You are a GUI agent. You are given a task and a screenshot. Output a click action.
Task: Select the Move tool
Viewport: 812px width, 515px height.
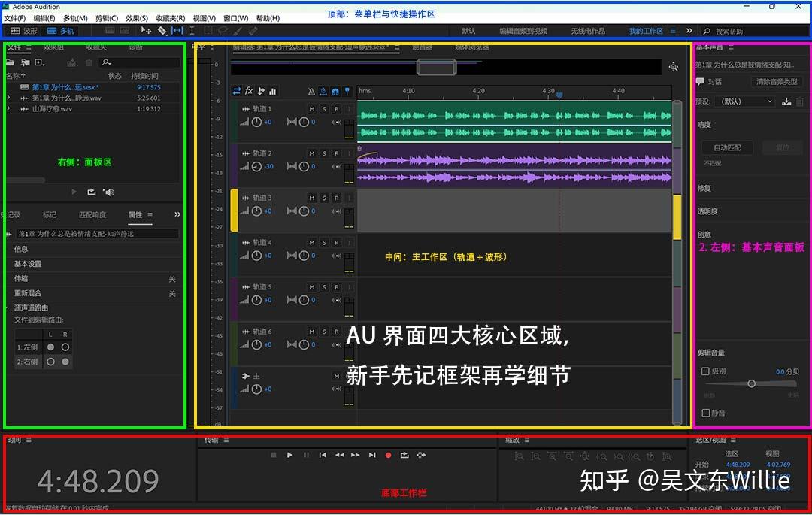pos(146,31)
